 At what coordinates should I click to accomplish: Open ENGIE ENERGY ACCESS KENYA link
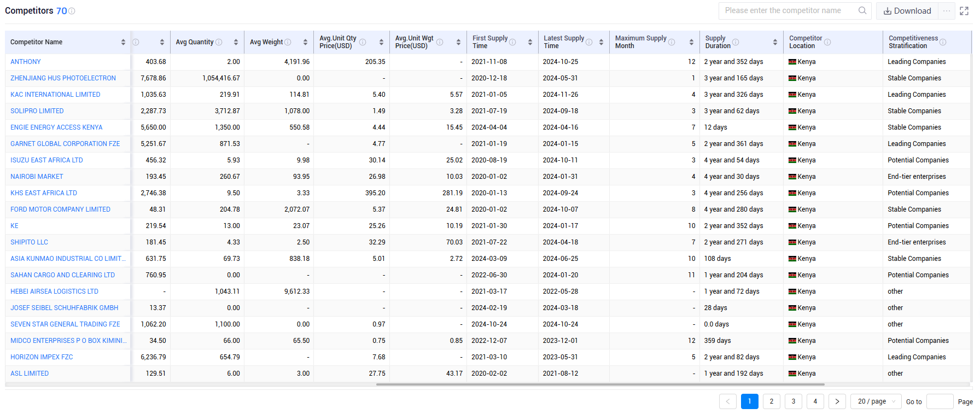(x=56, y=127)
